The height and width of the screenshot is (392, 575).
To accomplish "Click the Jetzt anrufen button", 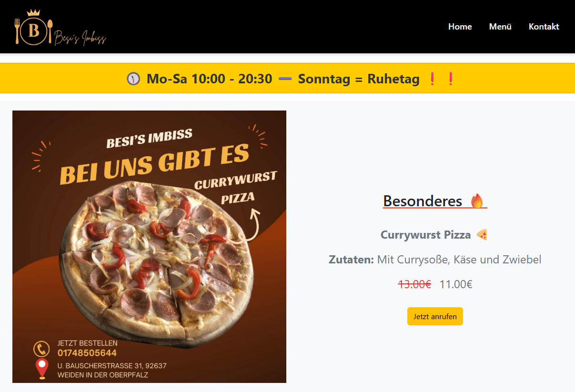I will pos(435,316).
